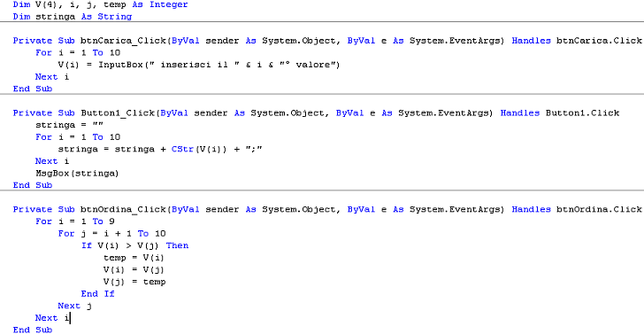Click "End Sub" closing the Button1_Click sub
644x334 pixels.
click(33, 185)
